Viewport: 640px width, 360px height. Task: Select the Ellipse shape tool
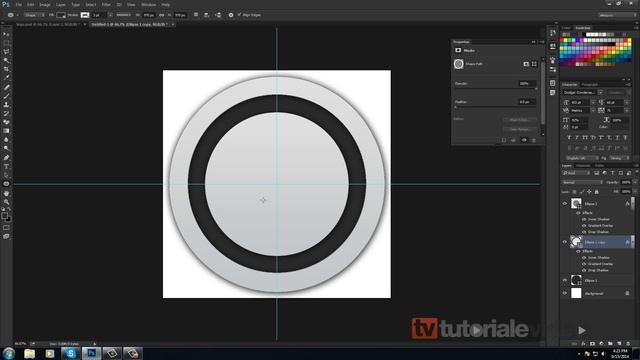pyautogui.click(x=6, y=184)
